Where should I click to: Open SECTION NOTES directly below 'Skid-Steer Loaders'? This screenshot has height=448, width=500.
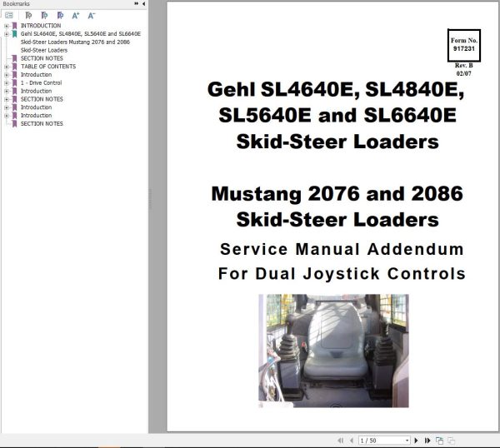pyautogui.click(x=42, y=58)
